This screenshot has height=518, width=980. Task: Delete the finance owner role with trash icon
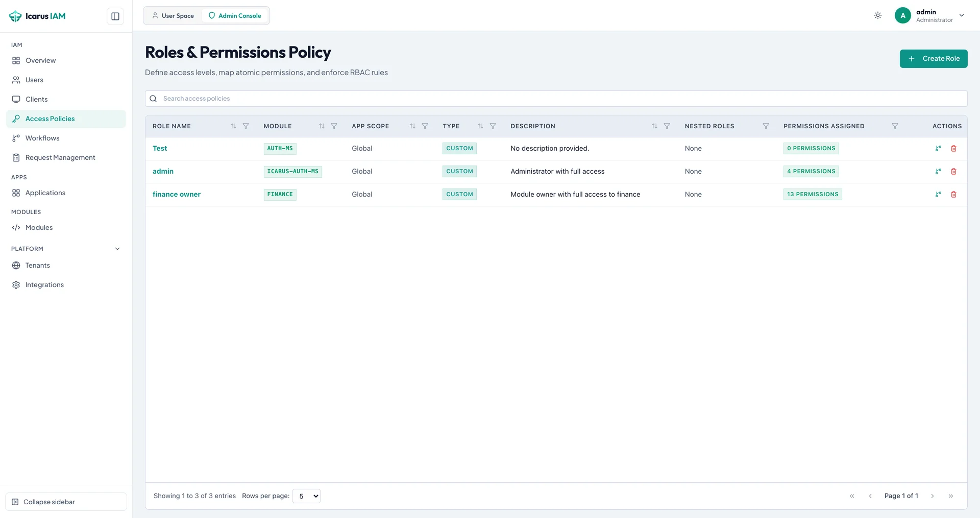(x=953, y=195)
